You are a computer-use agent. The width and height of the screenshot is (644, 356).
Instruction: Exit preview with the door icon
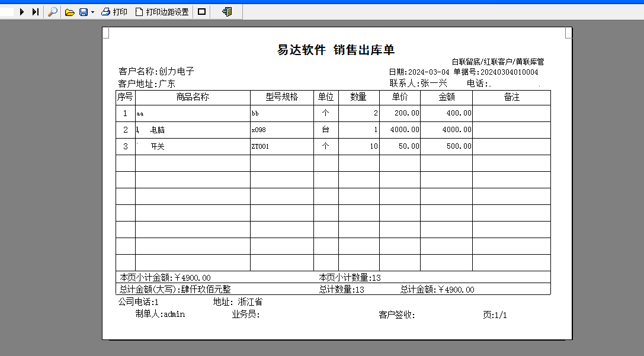(227, 12)
